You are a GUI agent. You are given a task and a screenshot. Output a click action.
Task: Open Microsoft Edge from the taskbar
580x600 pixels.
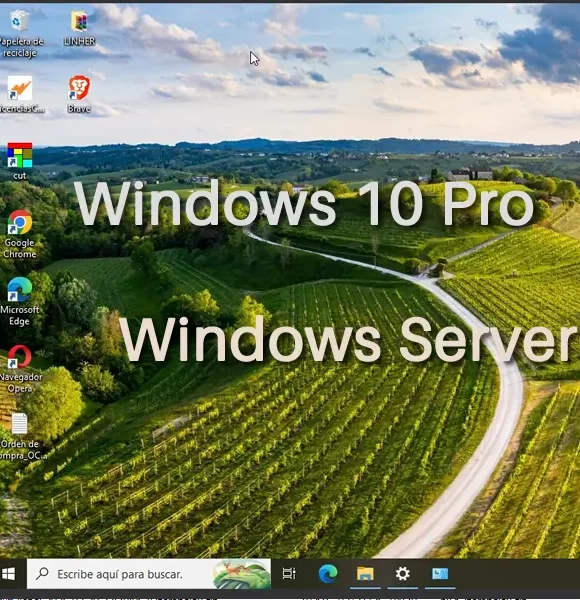click(x=328, y=574)
